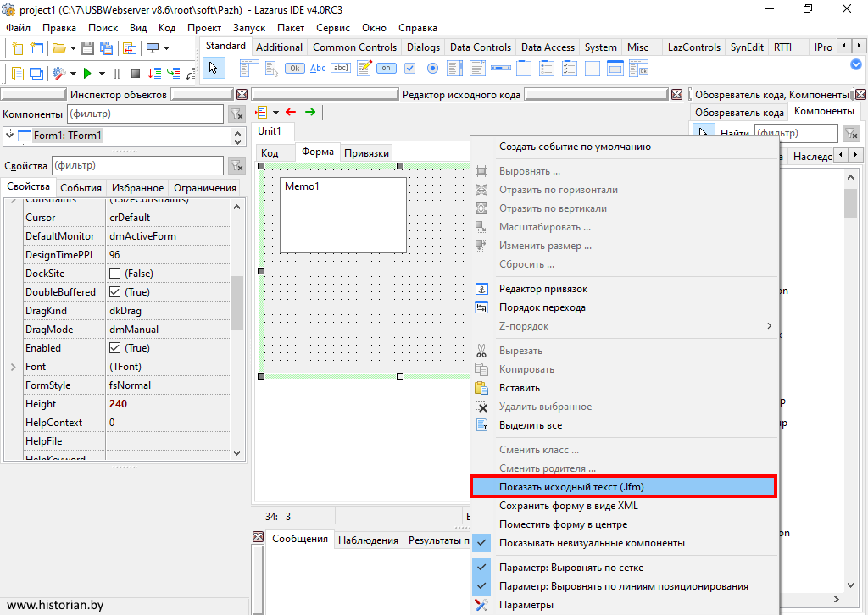Click the green Run button in toolbar
This screenshot has width=868, height=615.
(87, 74)
